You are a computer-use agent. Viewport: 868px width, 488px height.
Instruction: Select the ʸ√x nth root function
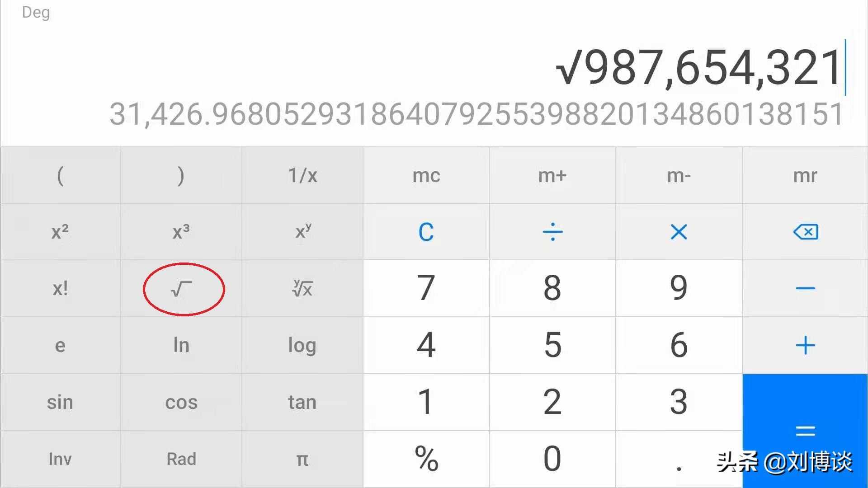point(302,288)
